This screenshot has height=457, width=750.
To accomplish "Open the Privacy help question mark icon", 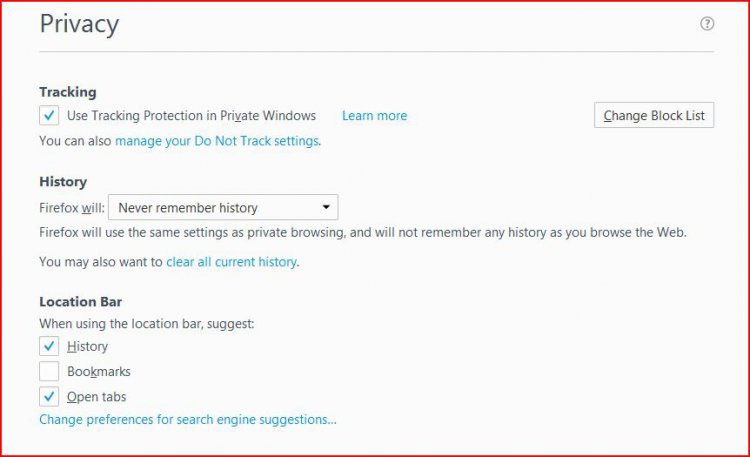I will 707,23.
